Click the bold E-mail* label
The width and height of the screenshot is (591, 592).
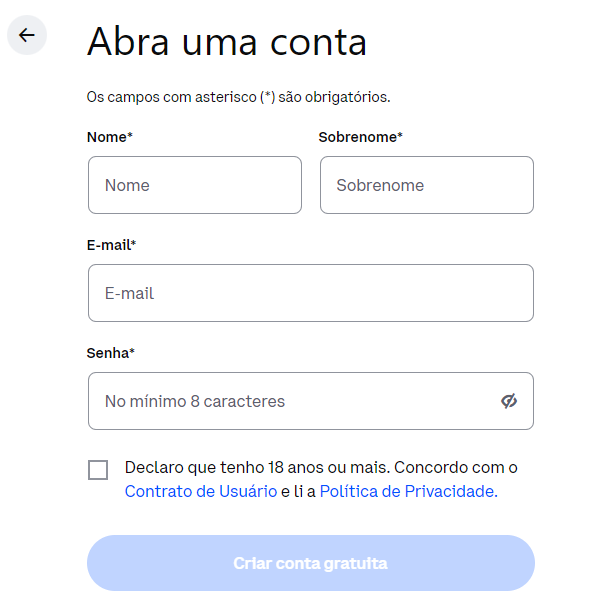pyautogui.click(x=111, y=245)
